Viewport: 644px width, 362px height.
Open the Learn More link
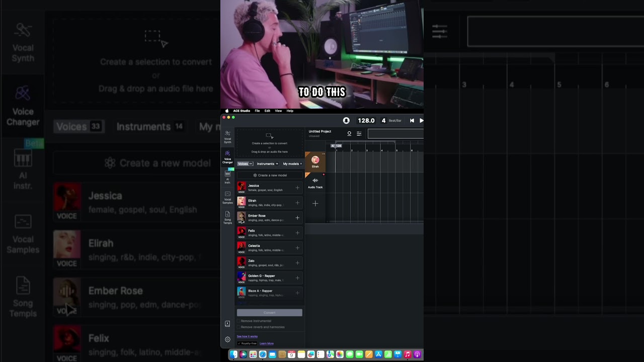[x=267, y=343]
